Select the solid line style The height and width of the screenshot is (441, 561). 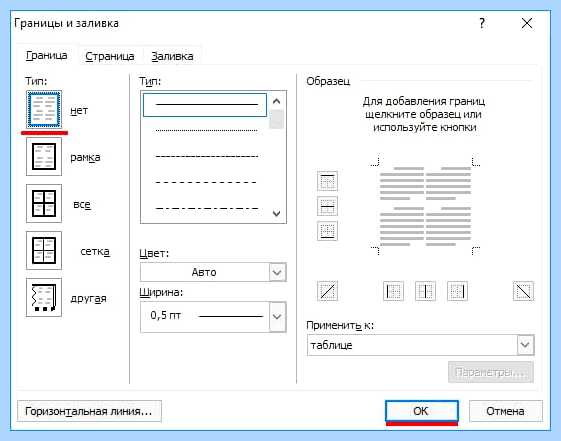point(205,105)
